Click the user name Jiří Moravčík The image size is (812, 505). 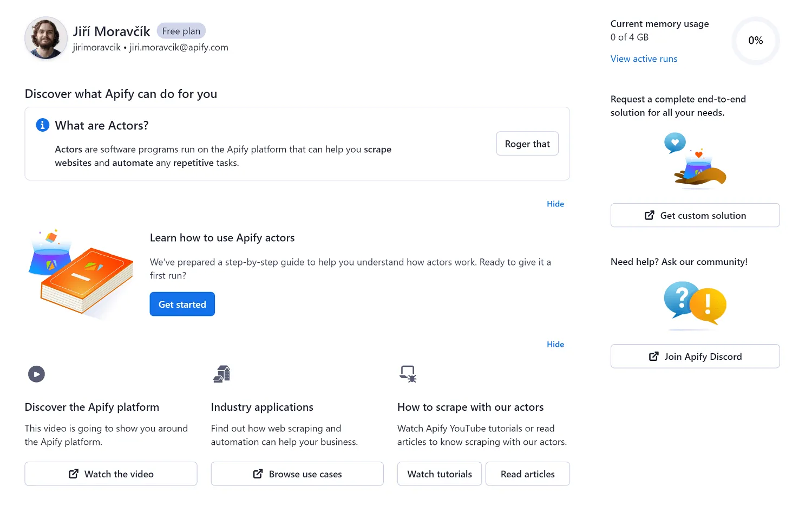(112, 31)
